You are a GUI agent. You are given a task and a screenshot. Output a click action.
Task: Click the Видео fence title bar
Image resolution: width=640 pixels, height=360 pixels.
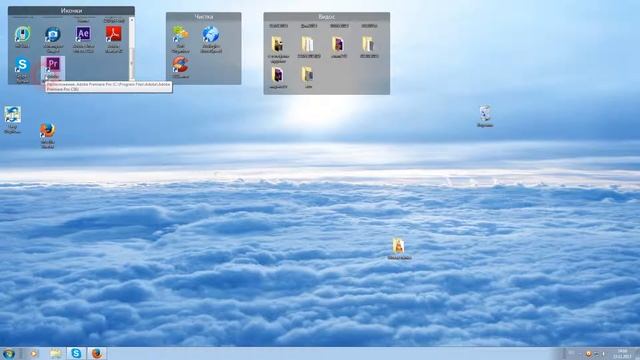[x=327, y=16]
